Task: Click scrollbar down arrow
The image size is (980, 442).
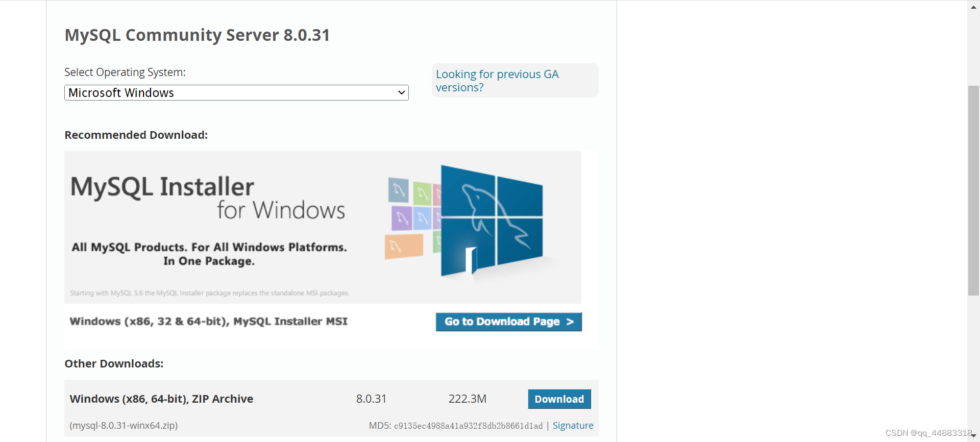Action: (973, 435)
